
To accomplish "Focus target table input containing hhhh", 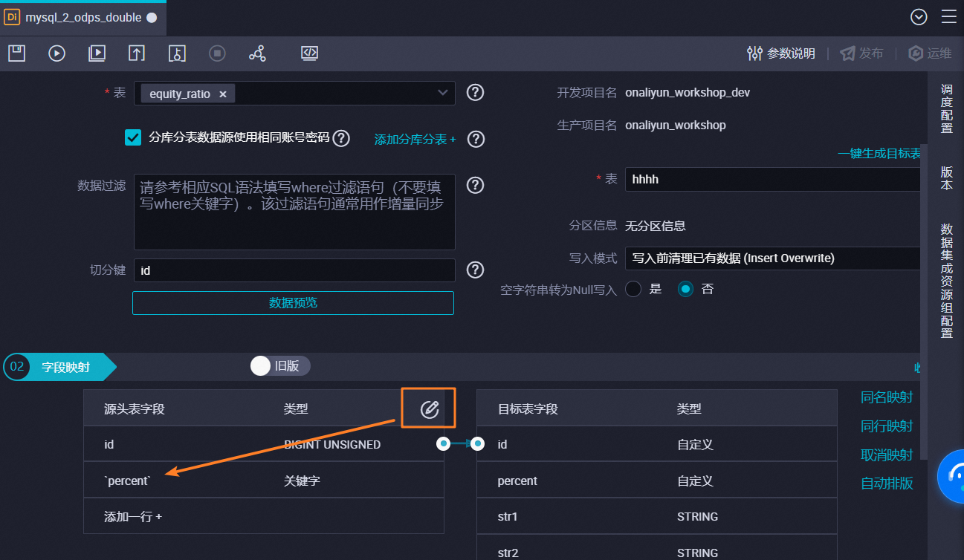I will pos(773,179).
